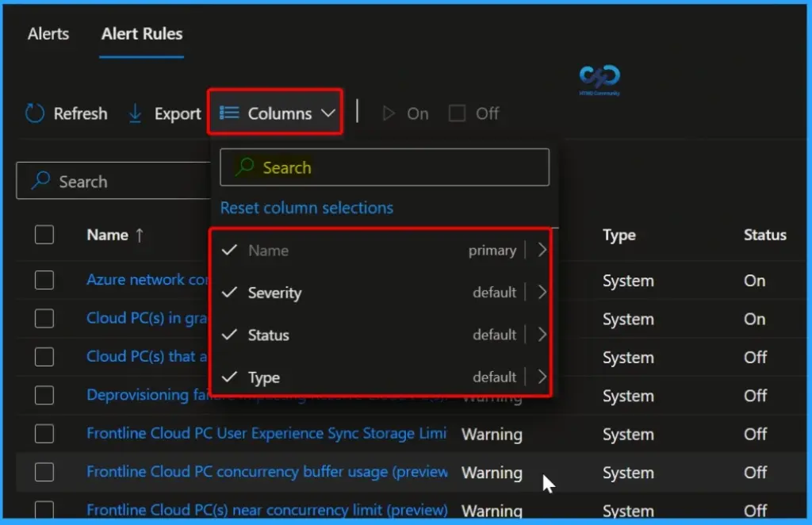Click the 'primary' tag on the Name entry
The image size is (812, 525).
(492, 251)
